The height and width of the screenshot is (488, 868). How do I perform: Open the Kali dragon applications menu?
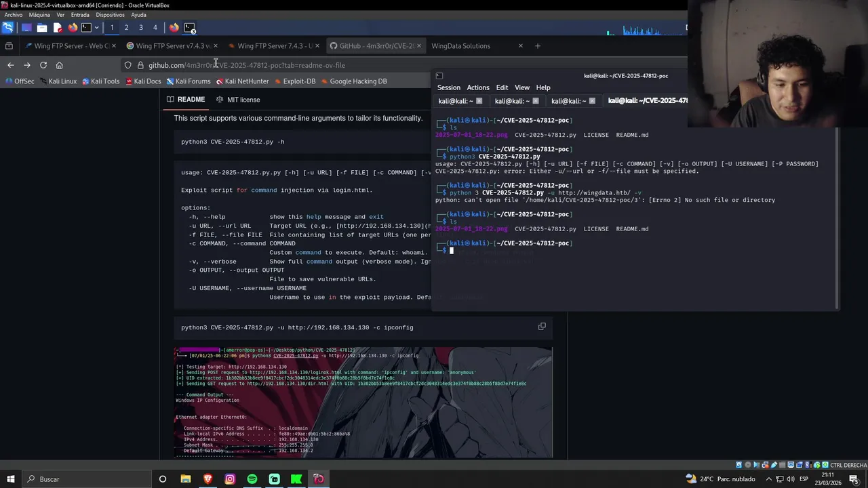(7, 28)
